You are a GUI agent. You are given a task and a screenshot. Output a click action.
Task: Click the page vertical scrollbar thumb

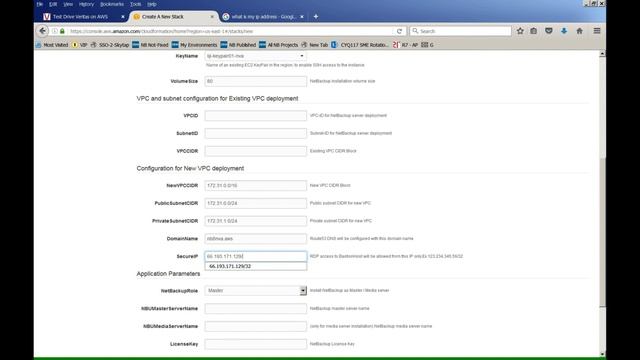tap(602, 233)
